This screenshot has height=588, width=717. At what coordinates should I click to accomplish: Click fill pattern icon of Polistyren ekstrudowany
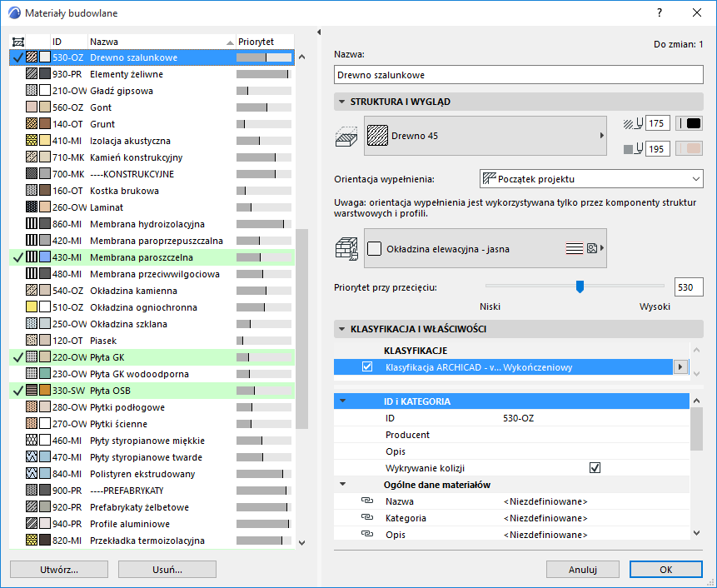click(x=32, y=473)
